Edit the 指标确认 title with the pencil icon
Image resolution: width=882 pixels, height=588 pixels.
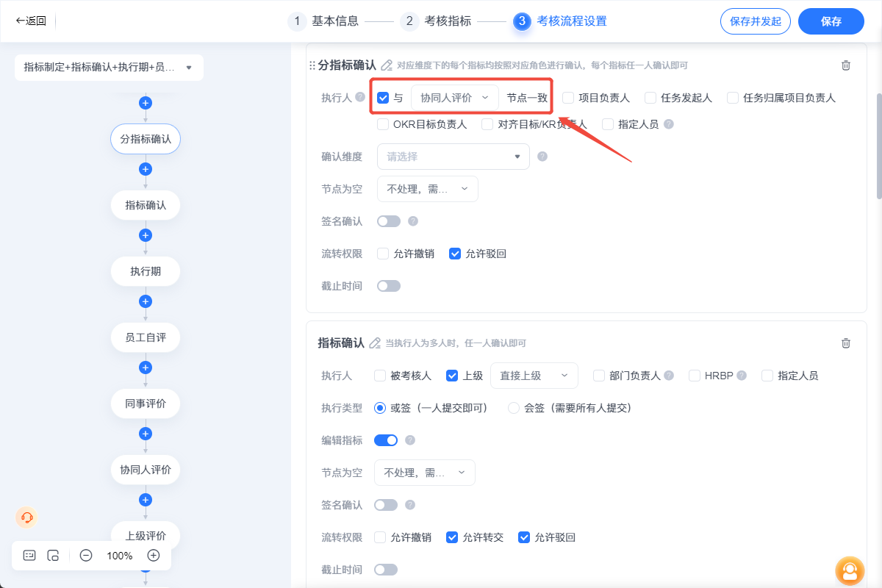coord(375,343)
